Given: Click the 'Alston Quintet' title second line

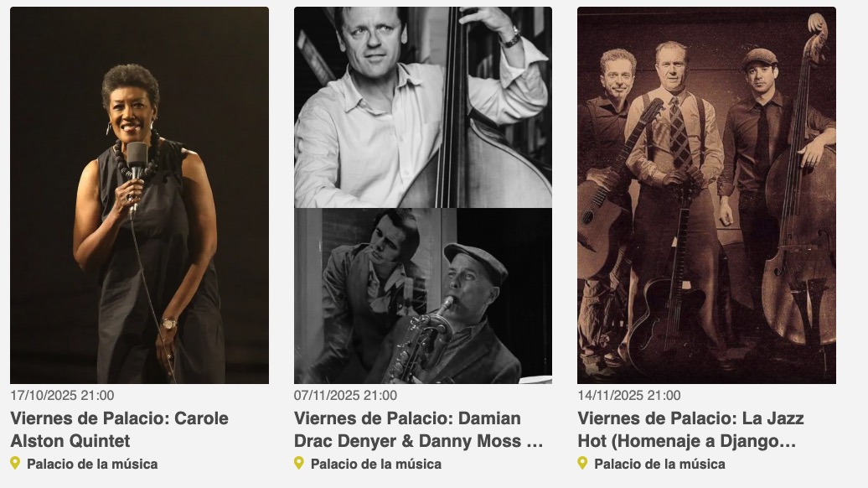Looking at the screenshot, I should click(70, 441).
